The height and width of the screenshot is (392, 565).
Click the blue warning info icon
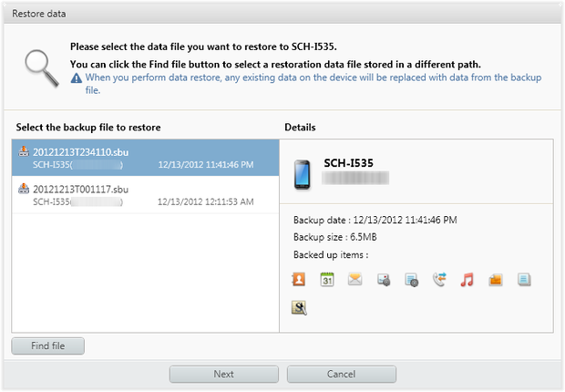point(77,78)
